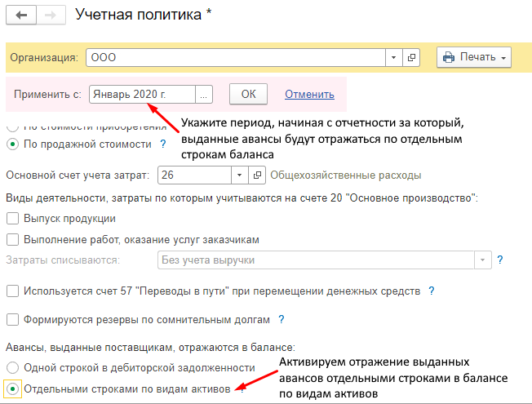This screenshot has width=532, height=404.
Task: Enable 'Выполнение работ, оказание услуг заказчикам' checkbox
Action: 12,240
